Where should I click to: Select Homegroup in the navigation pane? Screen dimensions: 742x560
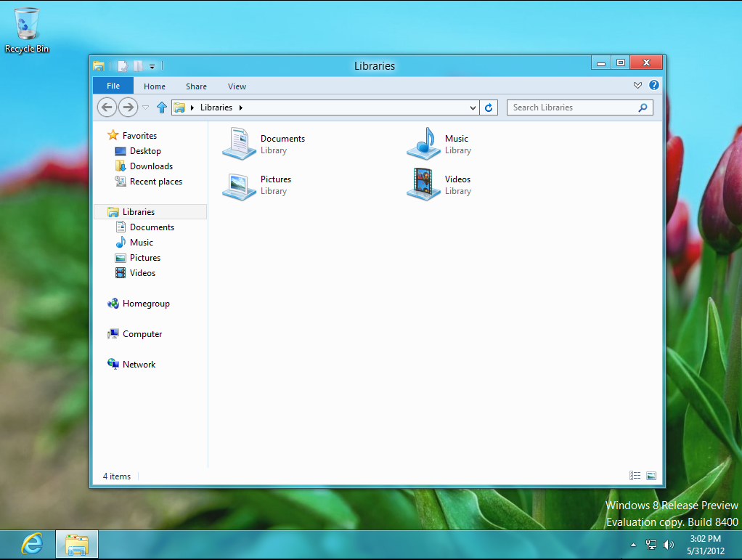145,303
